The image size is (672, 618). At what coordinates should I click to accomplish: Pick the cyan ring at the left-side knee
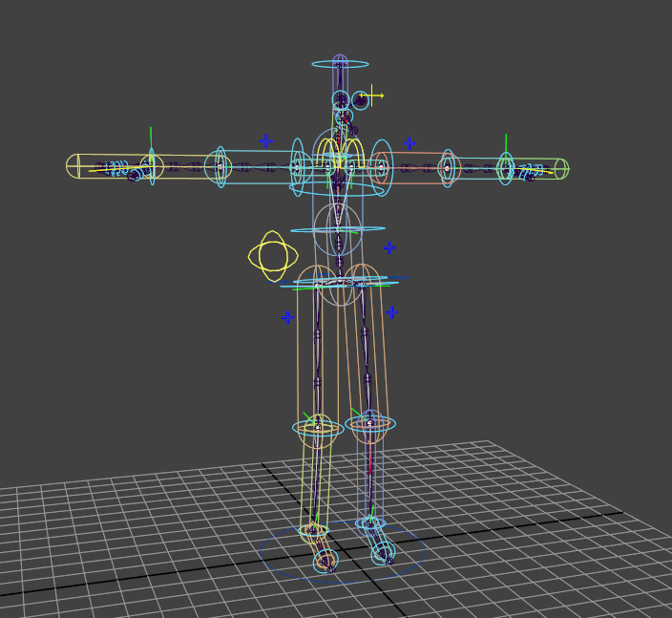coord(317,429)
